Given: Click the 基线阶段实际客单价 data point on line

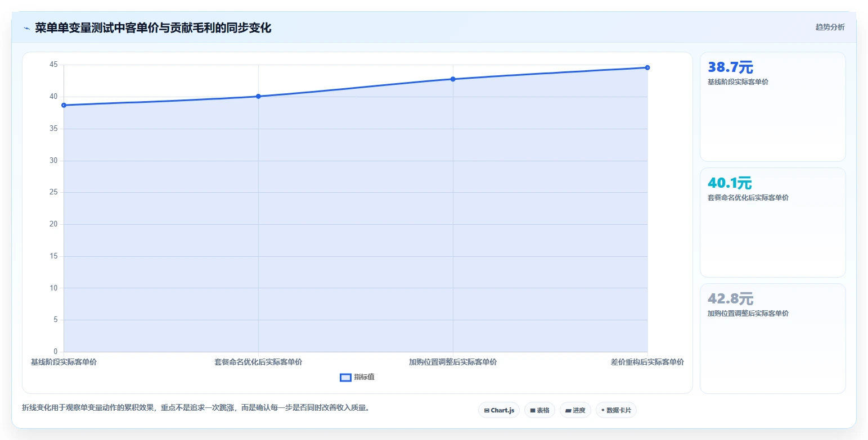Looking at the screenshot, I should (64, 105).
